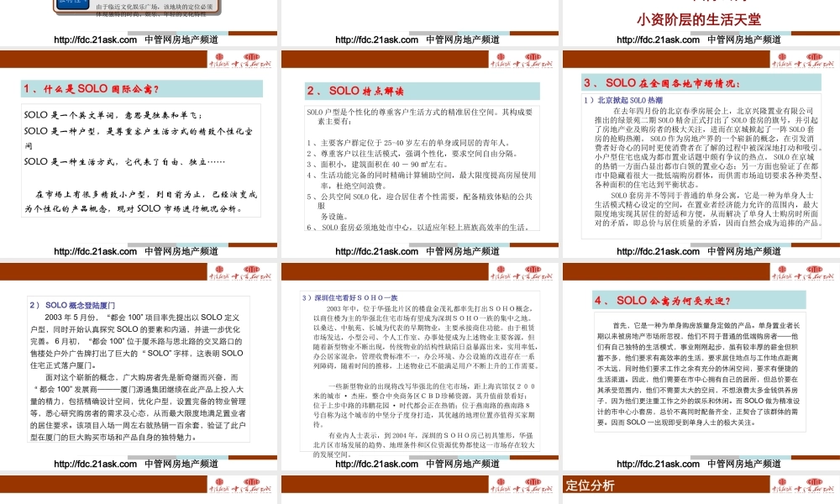Click the heading 3、SOLO在全国各地市场情况
The height and width of the screenshot is (504, 840).
(x=662, y=83)
